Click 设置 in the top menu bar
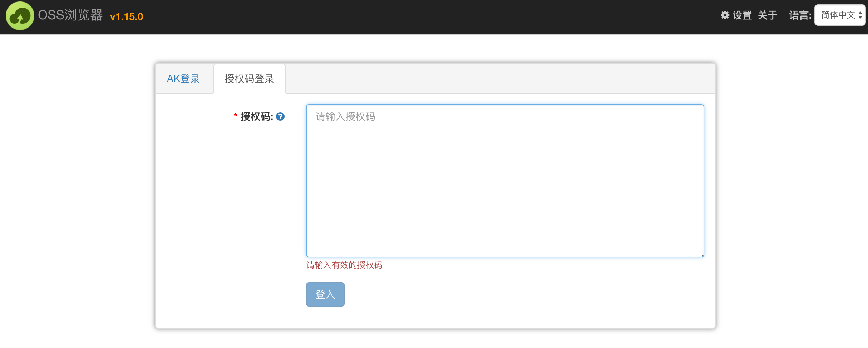868x348 pixels. pos(741,15)
